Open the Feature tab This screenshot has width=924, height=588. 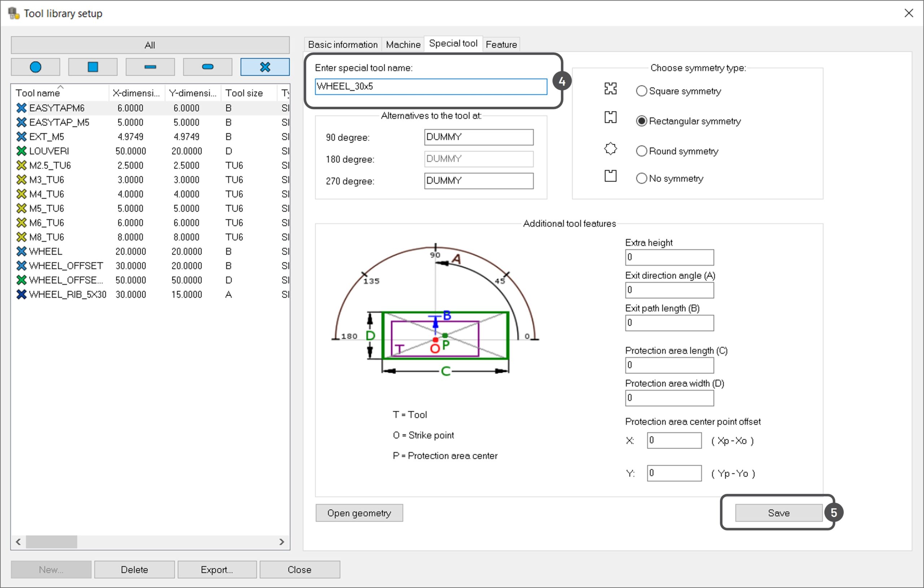tap(501, 44)
